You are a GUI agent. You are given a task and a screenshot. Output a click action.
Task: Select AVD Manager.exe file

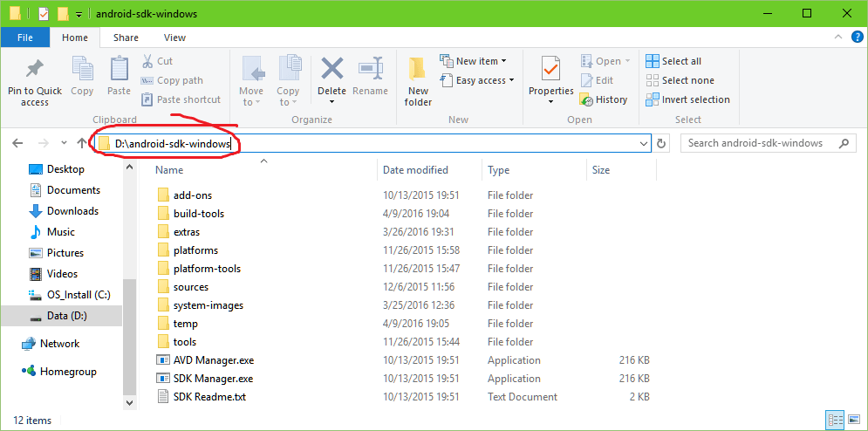[x=213, y=360]
